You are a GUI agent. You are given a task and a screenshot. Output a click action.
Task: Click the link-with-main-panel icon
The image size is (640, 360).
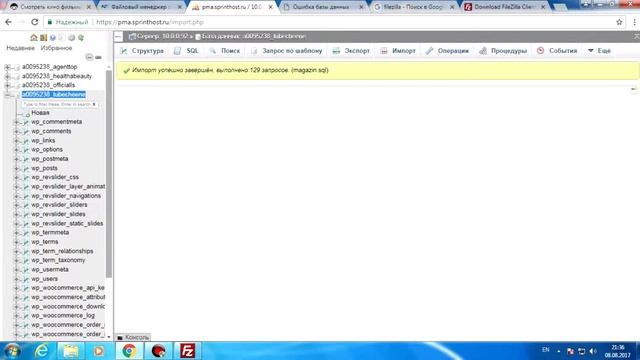98,57
